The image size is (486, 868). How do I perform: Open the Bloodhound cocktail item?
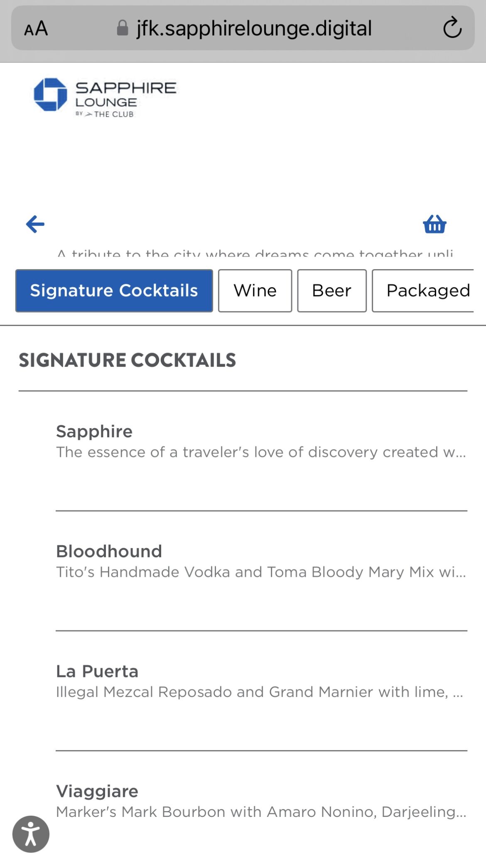pyautogui.click(x=109, y=552)
